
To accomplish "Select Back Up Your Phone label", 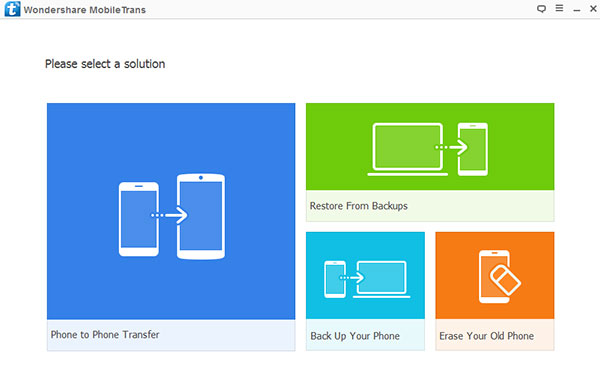I will coord(355,336).
